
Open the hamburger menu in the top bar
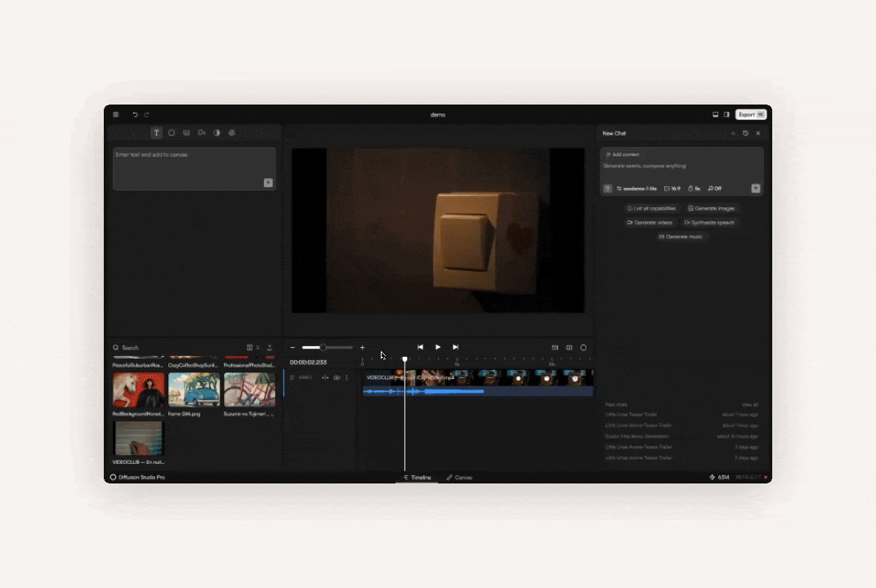tap(116, 114)
